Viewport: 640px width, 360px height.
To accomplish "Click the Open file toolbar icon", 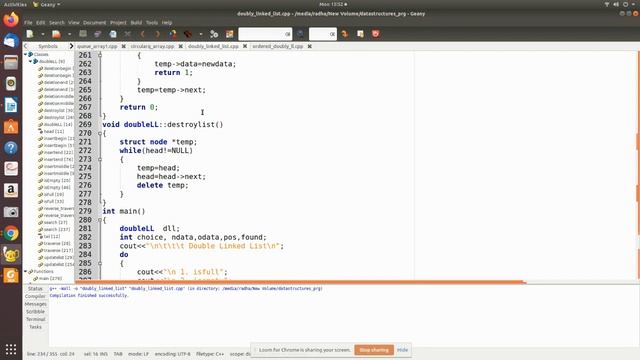I will 56,34.
